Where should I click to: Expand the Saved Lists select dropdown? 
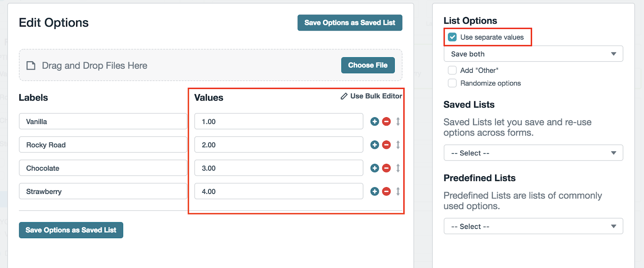[533, 153]
